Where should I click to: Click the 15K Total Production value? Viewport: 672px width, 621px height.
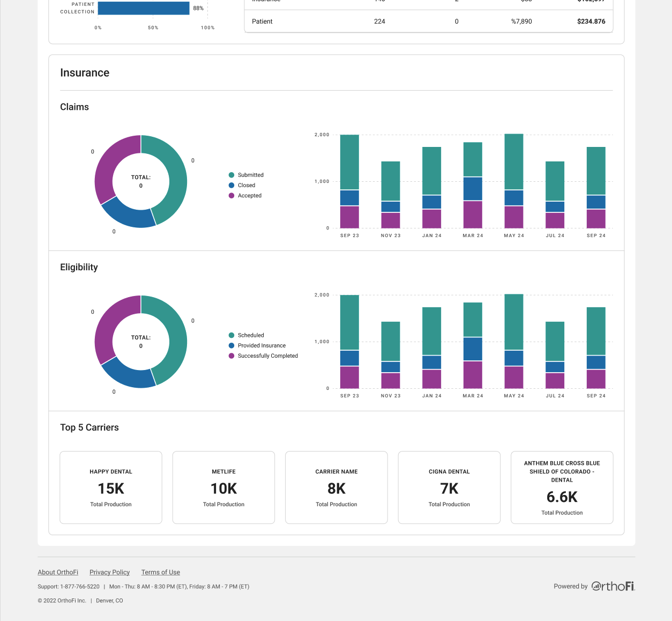(x=111, y=489)
